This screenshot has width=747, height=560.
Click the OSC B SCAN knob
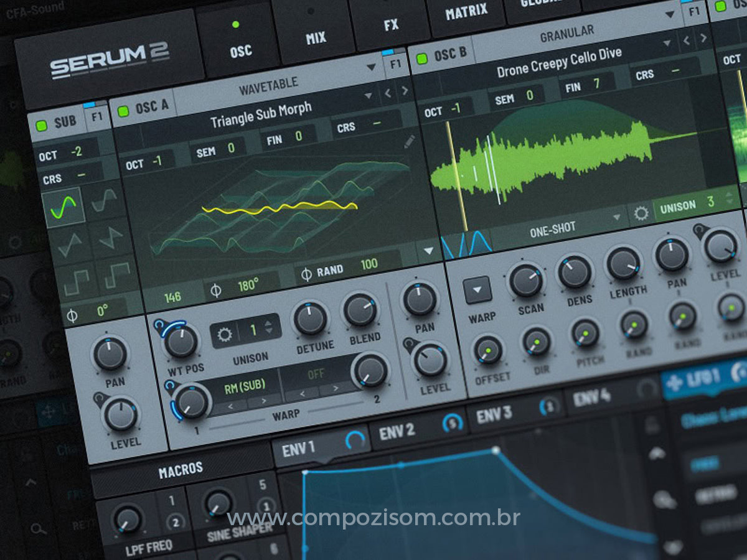526,280
